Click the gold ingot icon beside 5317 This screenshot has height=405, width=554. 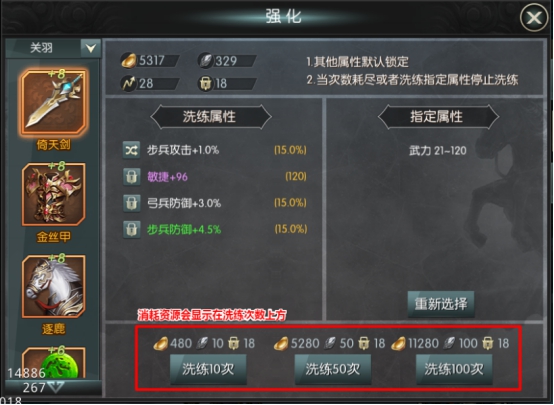pyautogui.click(x=128, y=60)
